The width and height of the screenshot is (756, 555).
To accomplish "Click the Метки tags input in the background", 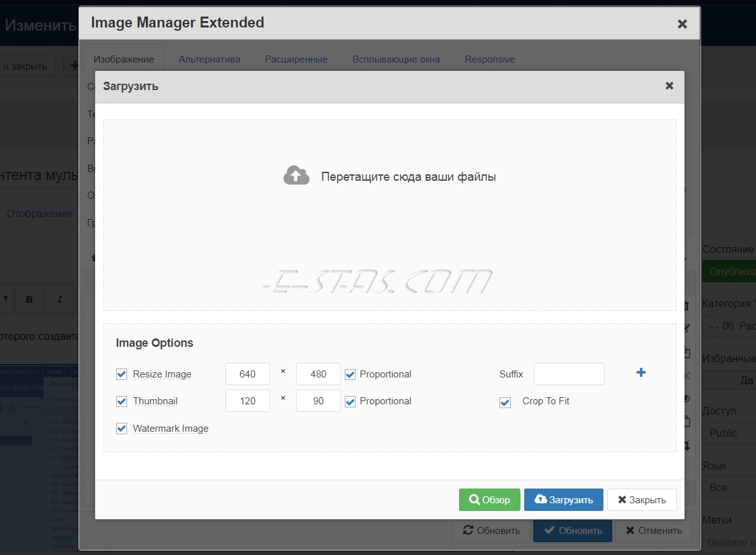I will pyautogui.click(x=729, y=542).
